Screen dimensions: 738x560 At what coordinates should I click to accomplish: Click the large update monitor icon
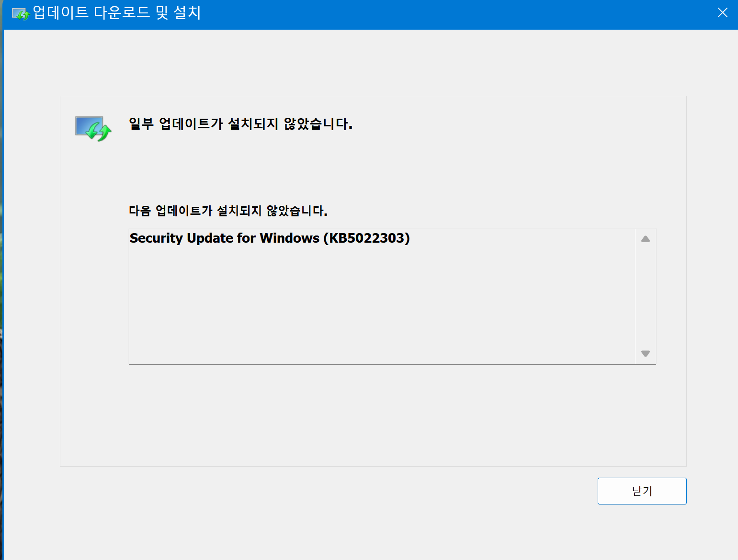93,129
